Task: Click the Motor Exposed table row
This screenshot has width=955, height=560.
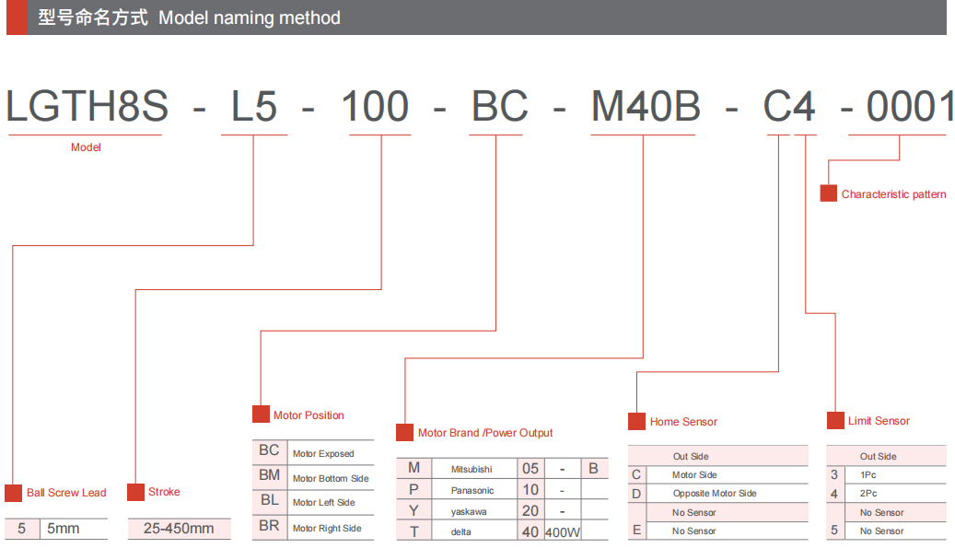Action: click(322, 453)
